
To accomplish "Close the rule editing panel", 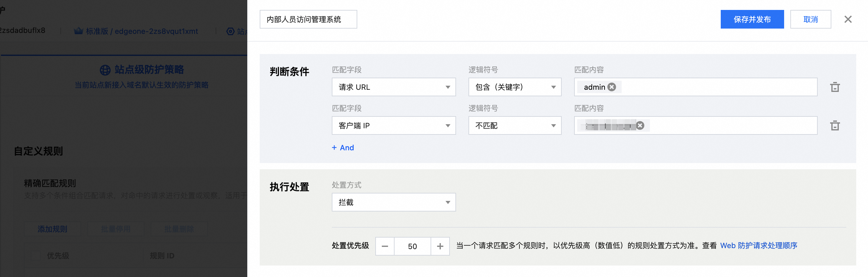I will click(848, 19).
